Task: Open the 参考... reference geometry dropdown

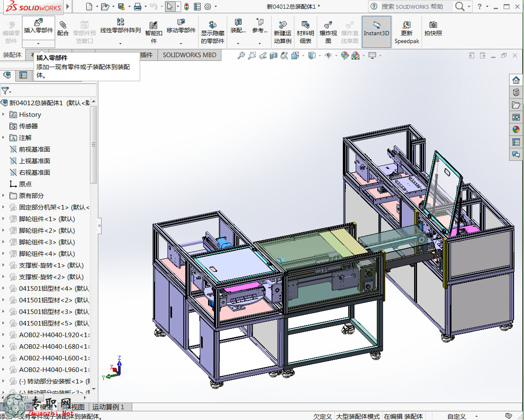Action: pos(260,43)
